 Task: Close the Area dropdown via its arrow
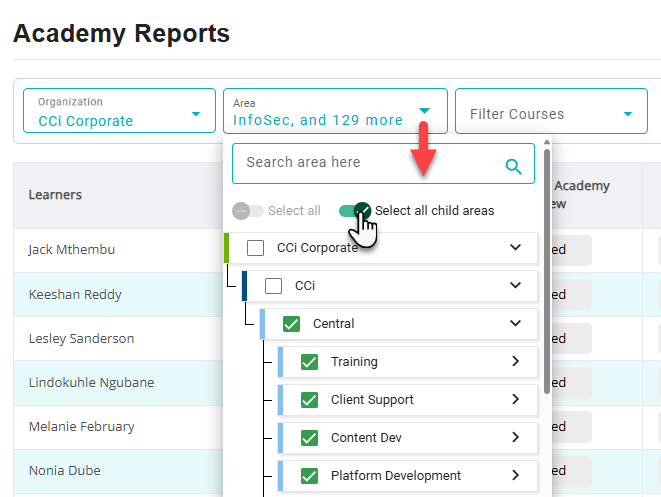point(425,112)
